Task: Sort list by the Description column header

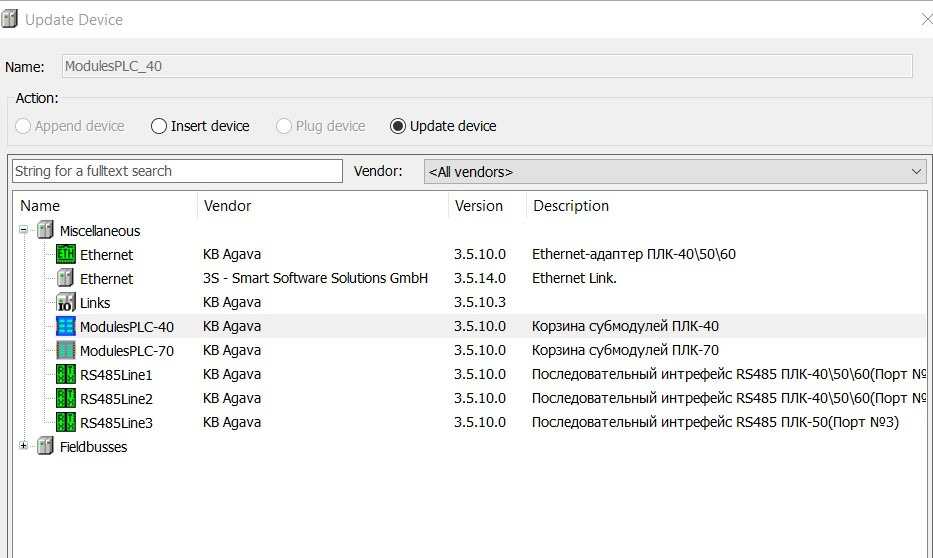Action: coord(727,206)
